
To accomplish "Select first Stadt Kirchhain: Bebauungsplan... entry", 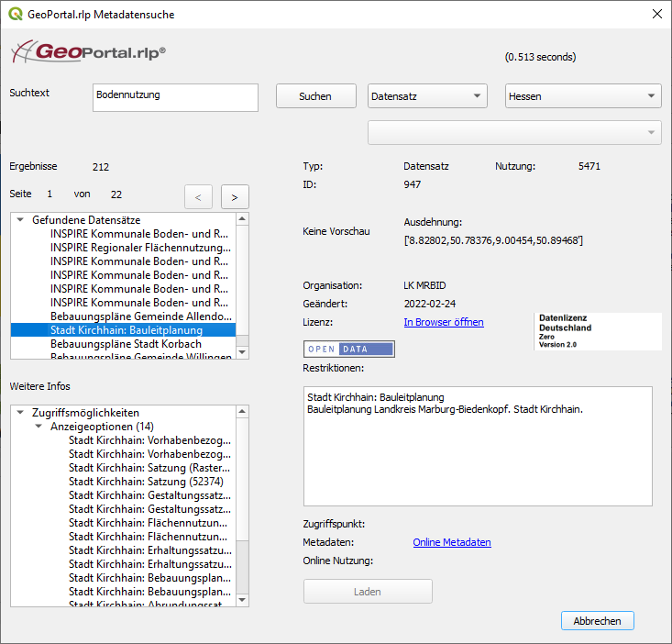I will pos(150,578).
